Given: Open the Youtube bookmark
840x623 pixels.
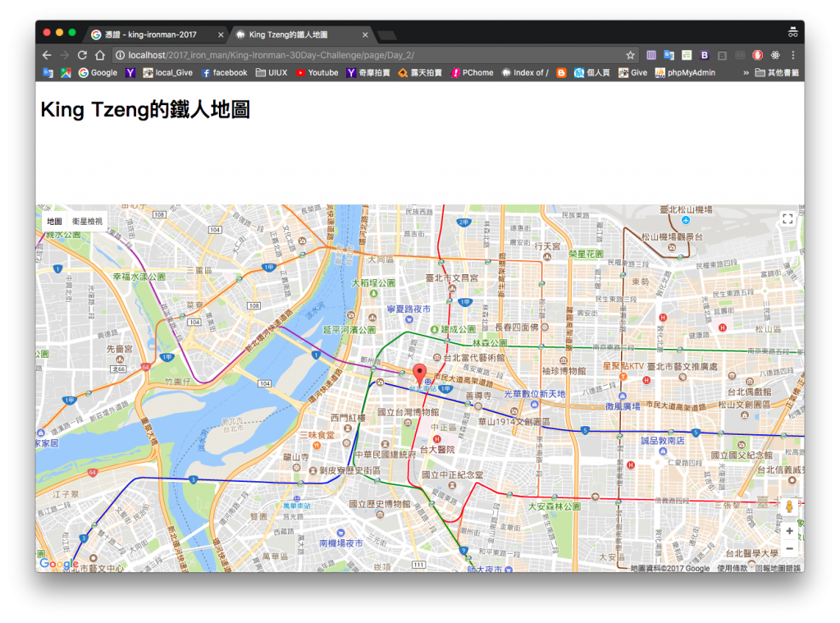Looking at the screenshot, I should (317, 73).
